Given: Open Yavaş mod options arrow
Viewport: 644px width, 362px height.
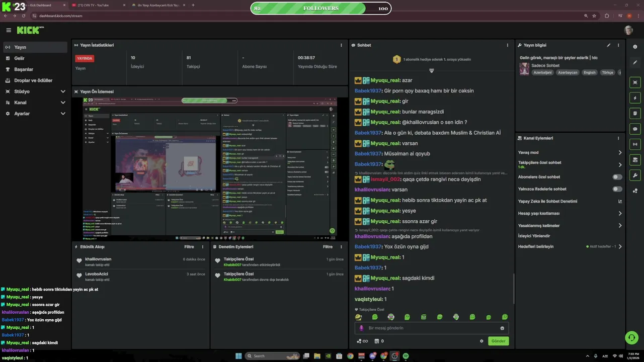Looking at the screenshot, I should 620,152.
